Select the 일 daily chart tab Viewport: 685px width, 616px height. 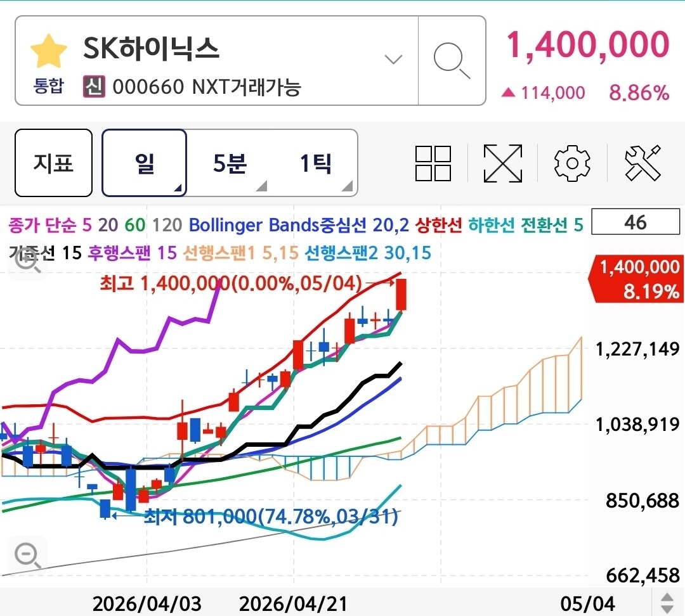pos(144,163)
